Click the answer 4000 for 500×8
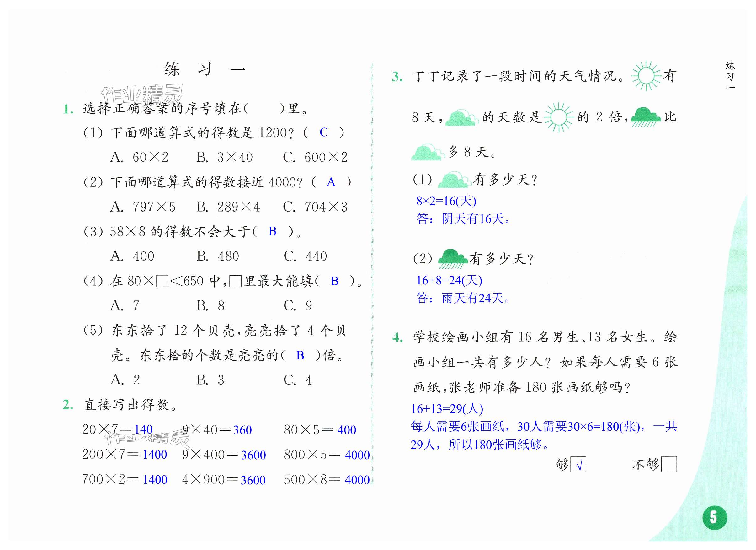The image size is (756, 550). [x=357, y=480]
